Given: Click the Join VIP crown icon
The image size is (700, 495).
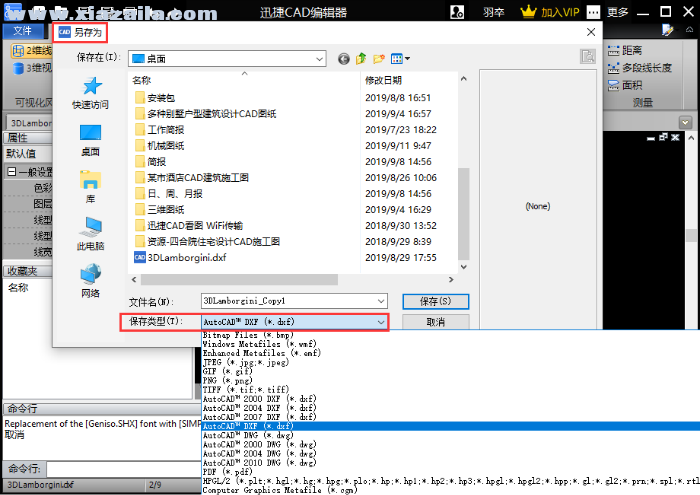Looking at the screenshot, I should pyautogui.click(x=528, y=12).
